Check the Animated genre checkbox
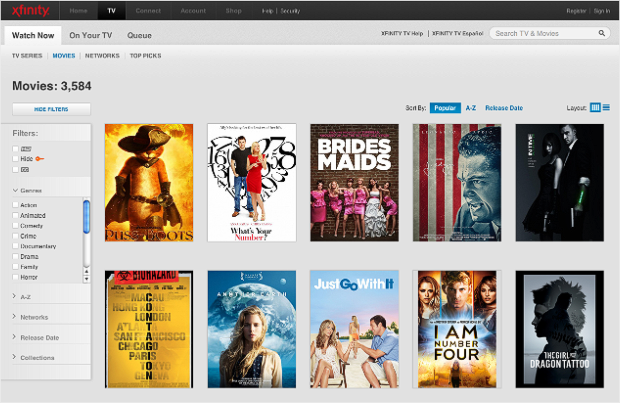Screen dimensions: 620x403 pos(15,215)
